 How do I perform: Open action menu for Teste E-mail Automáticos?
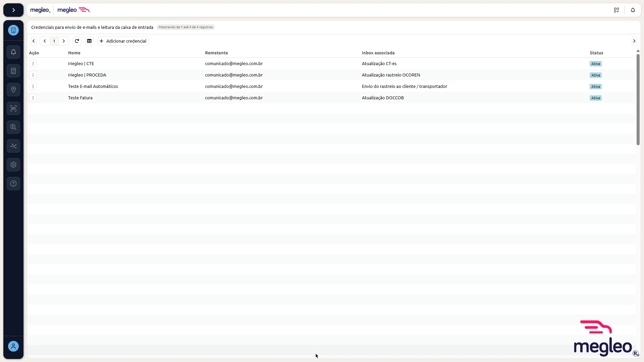click(x=33, y=86)
